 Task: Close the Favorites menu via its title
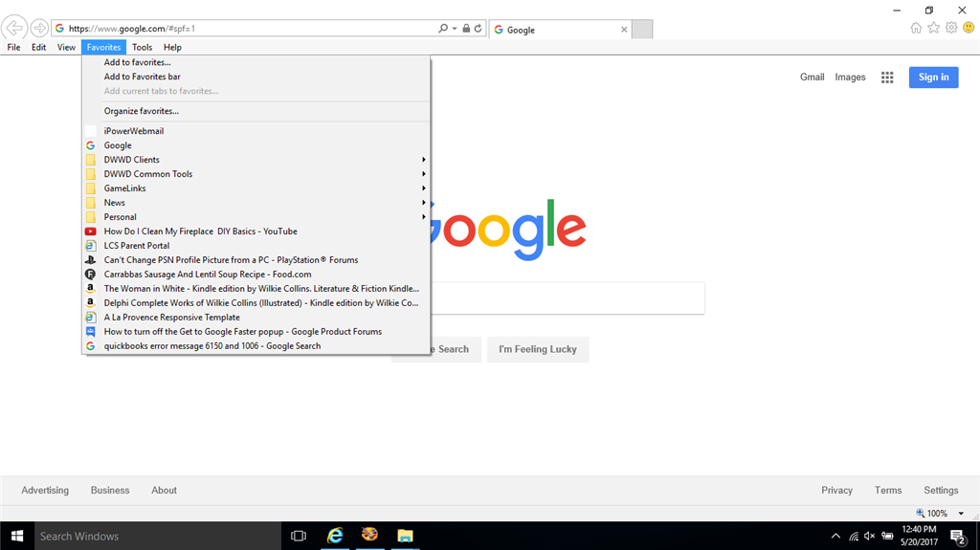tap(103, 47)
